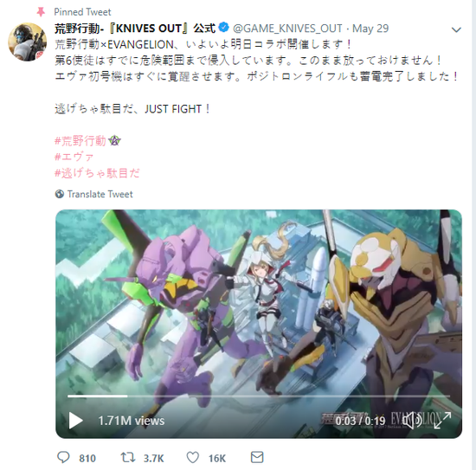Open the #逃げちゃ駄目だ hashtag link
The image size is (476, 470).
coord(97,173)
